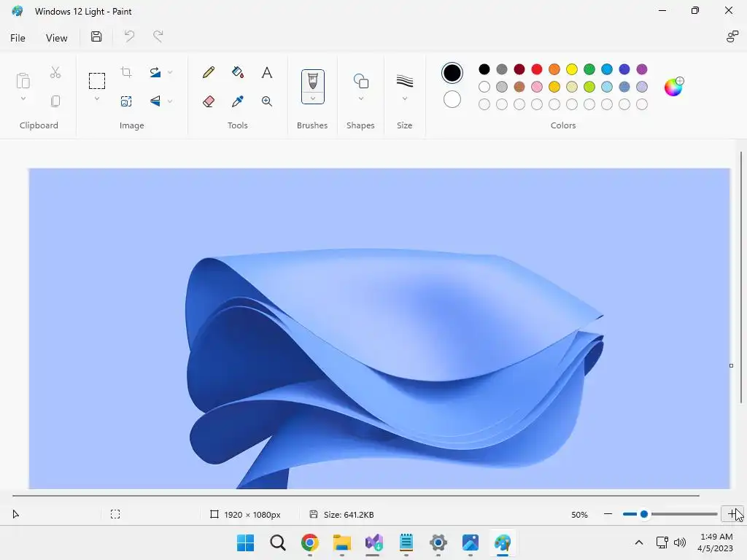The image size is (747, 560).
Task: Click the horizontal scrollbar below canvas
Action: (x=356, y=496)
